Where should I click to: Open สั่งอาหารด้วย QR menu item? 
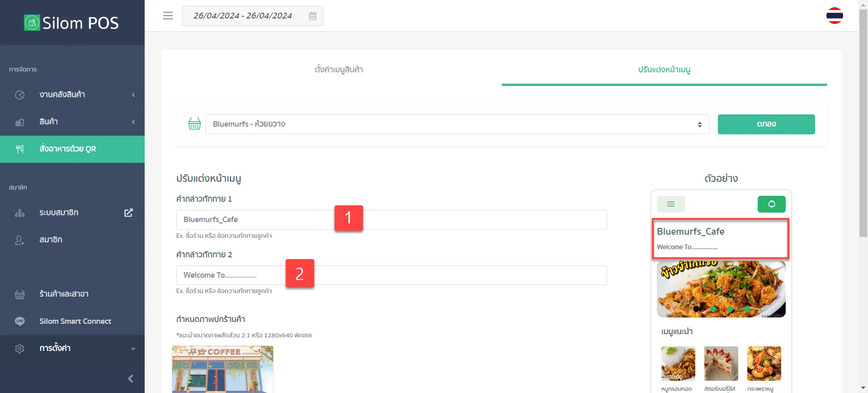click(72, 149)
